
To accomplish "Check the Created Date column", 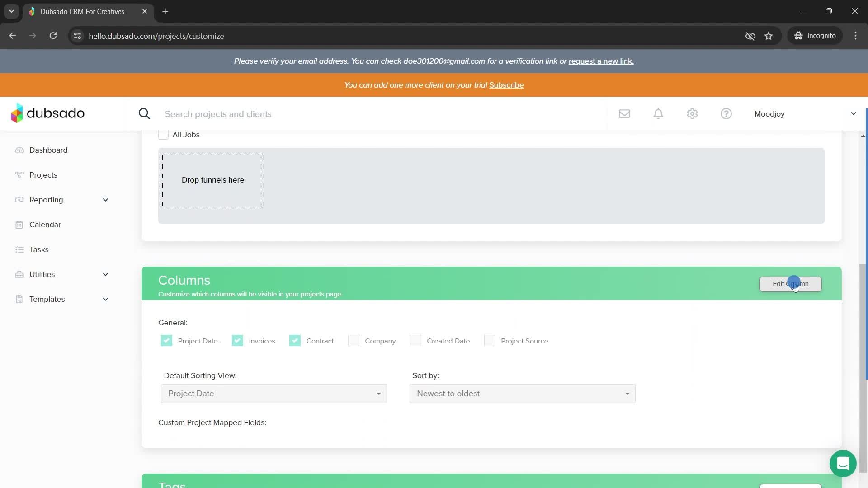I will point(415,341).
